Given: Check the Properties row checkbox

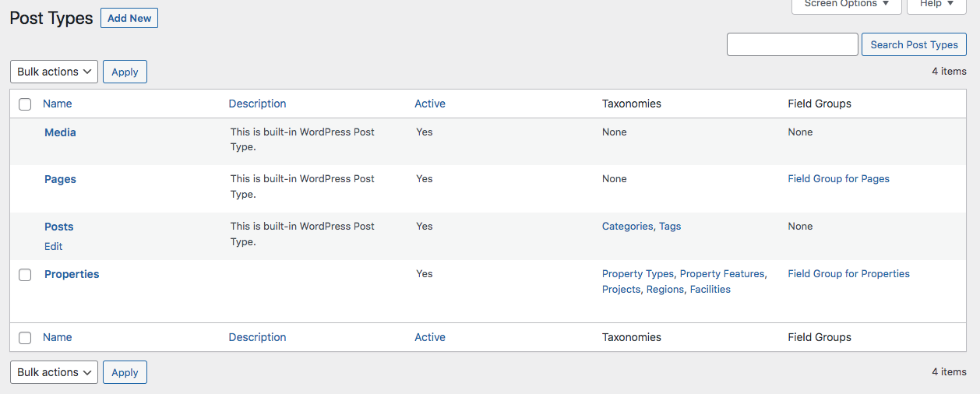Looking at the screenshot, I should [x=25, y=275].
